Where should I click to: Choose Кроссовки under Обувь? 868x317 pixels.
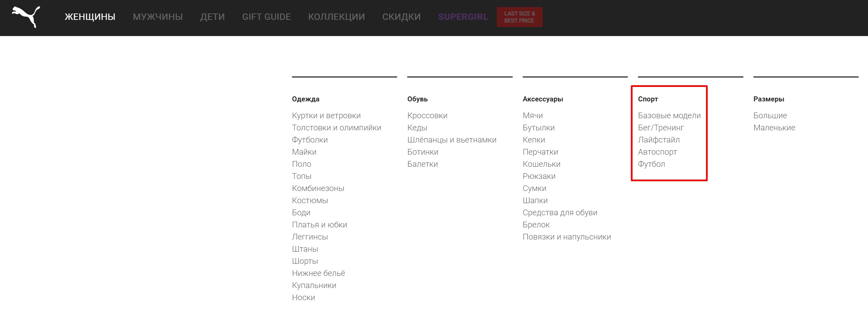pos(427,116)
